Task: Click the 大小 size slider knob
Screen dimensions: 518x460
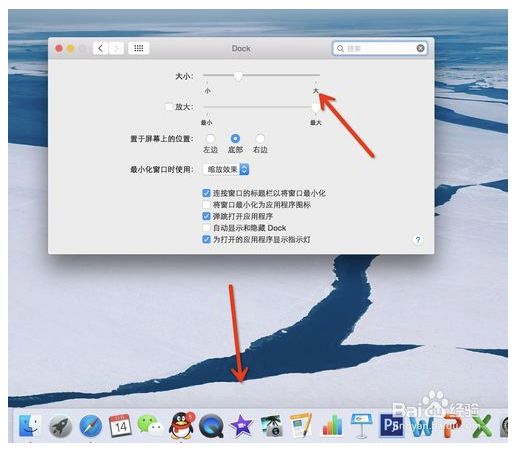Action: pyautogui.click(x=238, y=76)
